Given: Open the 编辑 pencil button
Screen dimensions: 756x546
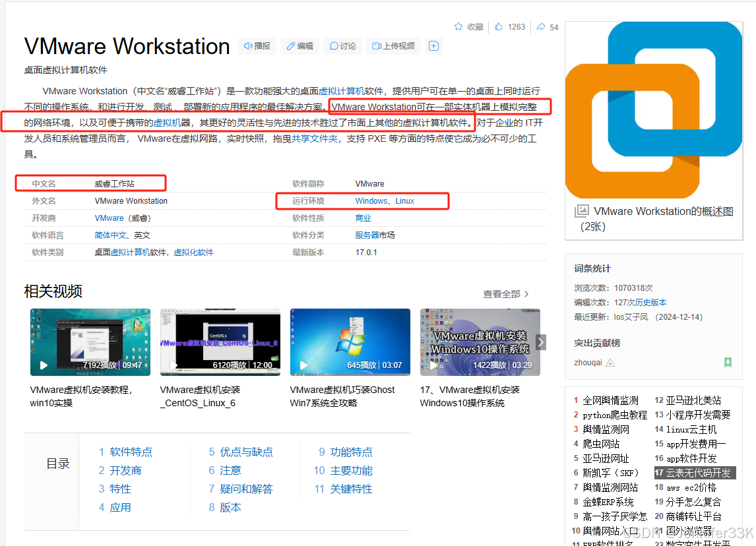Looking at the screenshot, I should tap(300, 45).
